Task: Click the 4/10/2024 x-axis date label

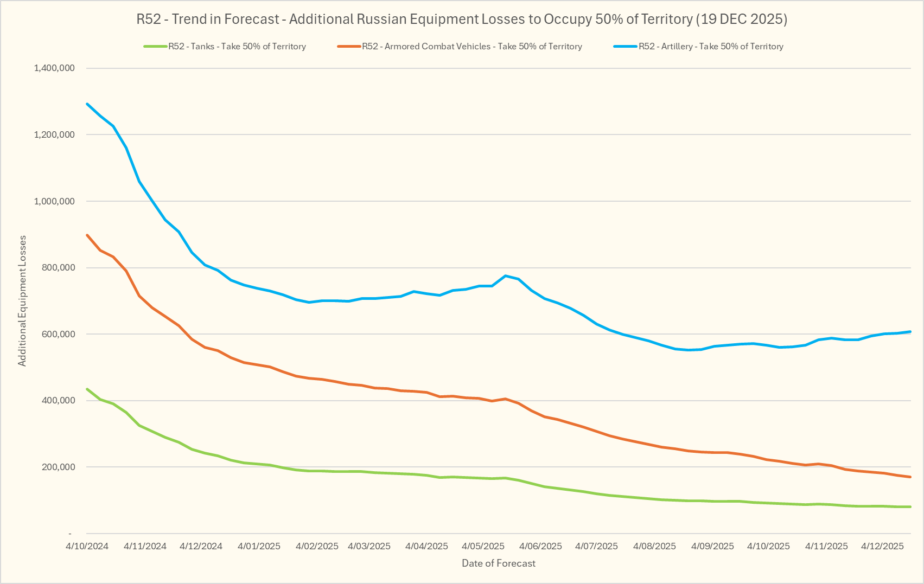Action: pos(87,546)
